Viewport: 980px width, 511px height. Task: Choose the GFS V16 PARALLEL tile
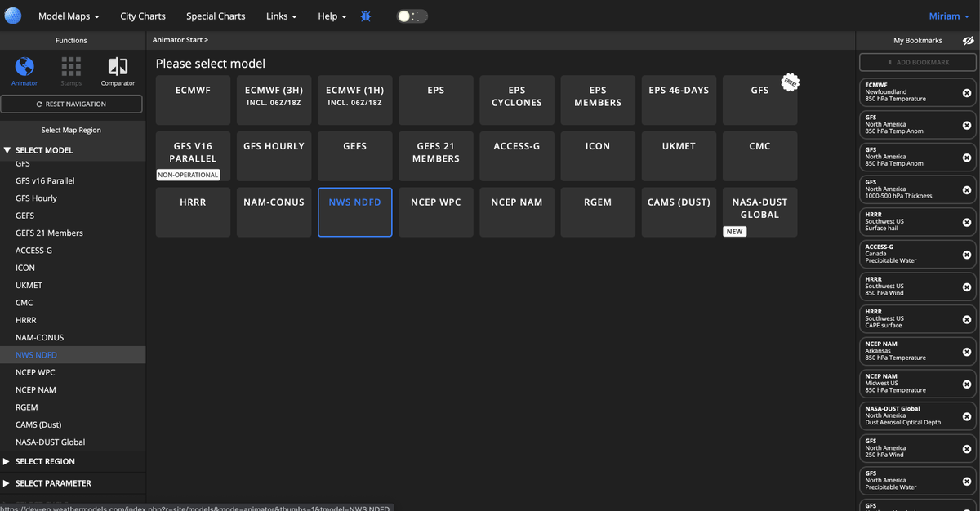(x=193, y=157)
